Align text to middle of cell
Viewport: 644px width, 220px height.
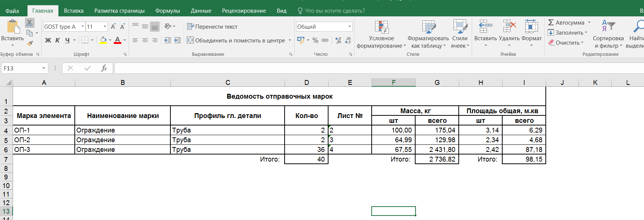145,26
